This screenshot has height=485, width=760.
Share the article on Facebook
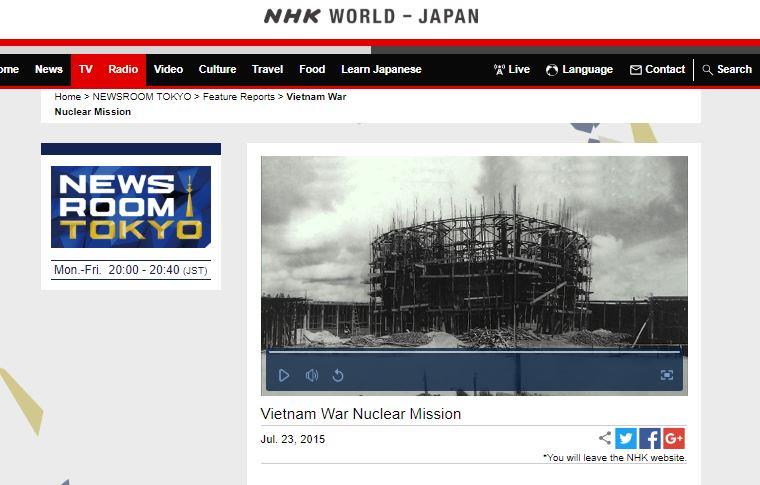click(650, 438)
